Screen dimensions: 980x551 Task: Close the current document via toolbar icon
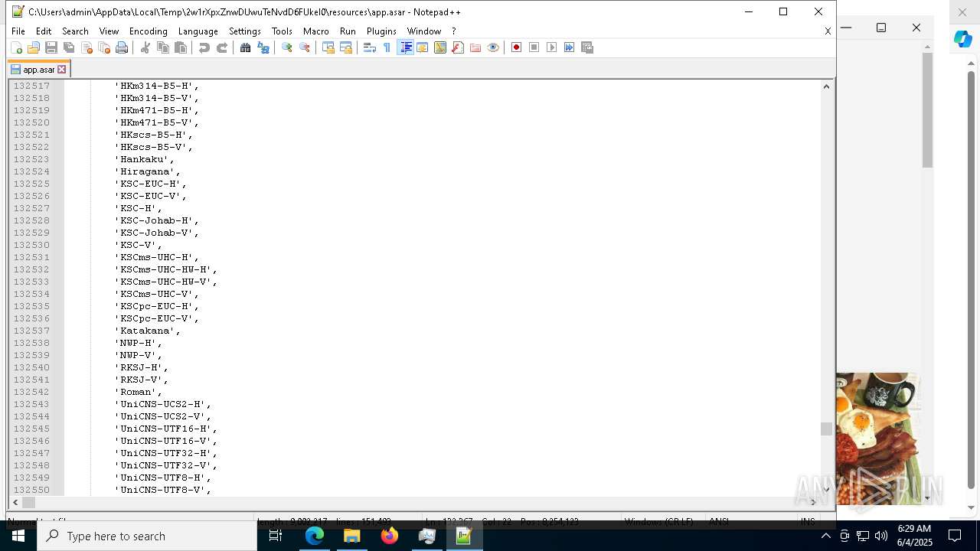point(87,47)
